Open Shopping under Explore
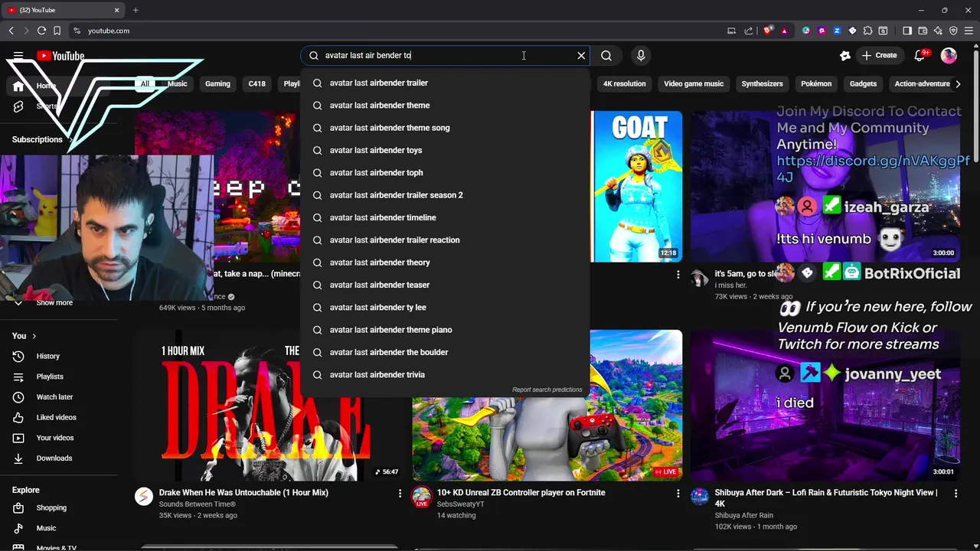This screenshot has height=551, width=980. coord(51,507)
